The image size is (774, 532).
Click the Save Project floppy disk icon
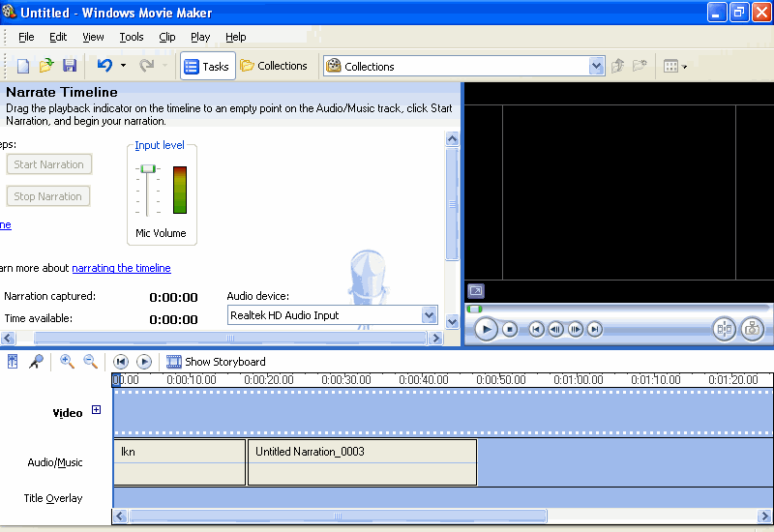(70, 66)
